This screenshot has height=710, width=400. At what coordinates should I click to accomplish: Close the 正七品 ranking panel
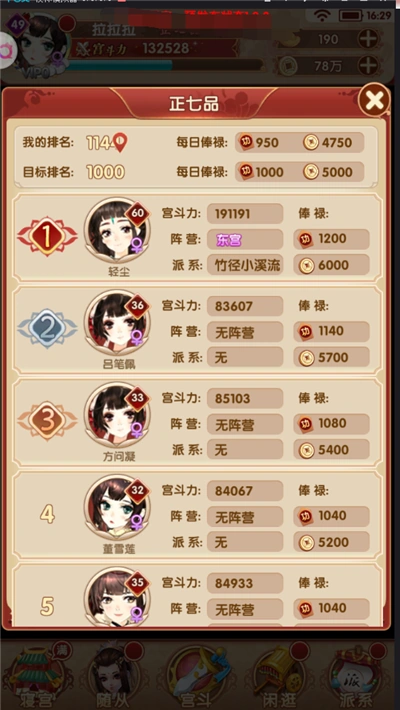[x=374, y=100]
